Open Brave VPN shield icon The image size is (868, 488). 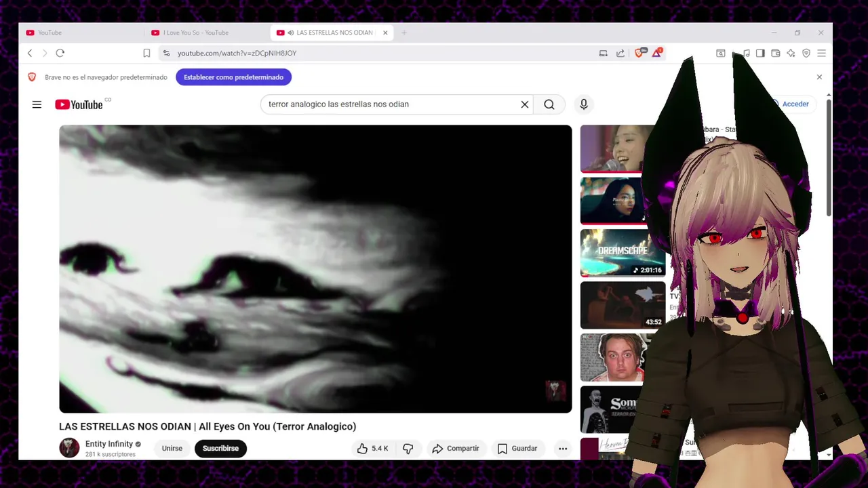[x=806, y=53]
